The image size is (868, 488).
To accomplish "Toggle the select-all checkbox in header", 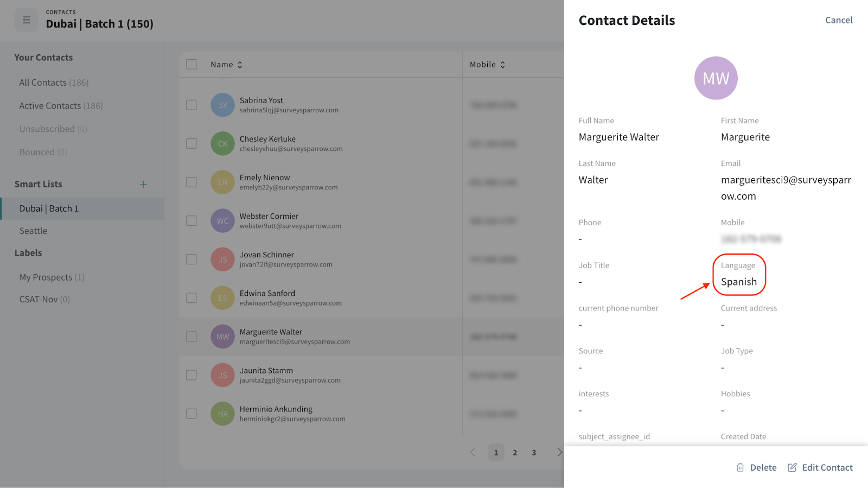I will point(192,65).
